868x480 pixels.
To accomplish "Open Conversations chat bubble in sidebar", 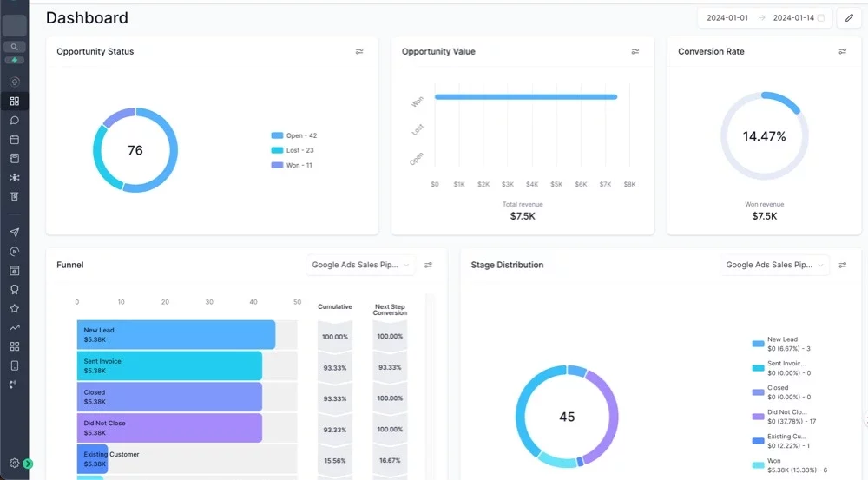I will 15,120.
